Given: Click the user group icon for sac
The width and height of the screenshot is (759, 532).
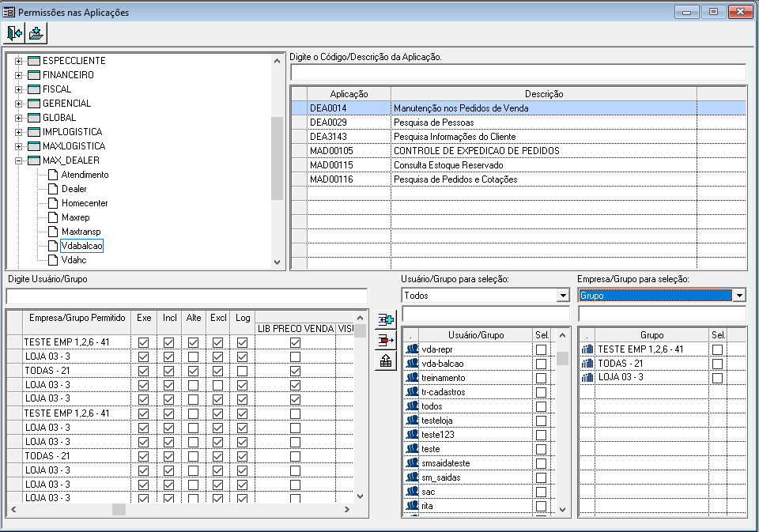Looking at the screenshot, I should click(412, 492).
